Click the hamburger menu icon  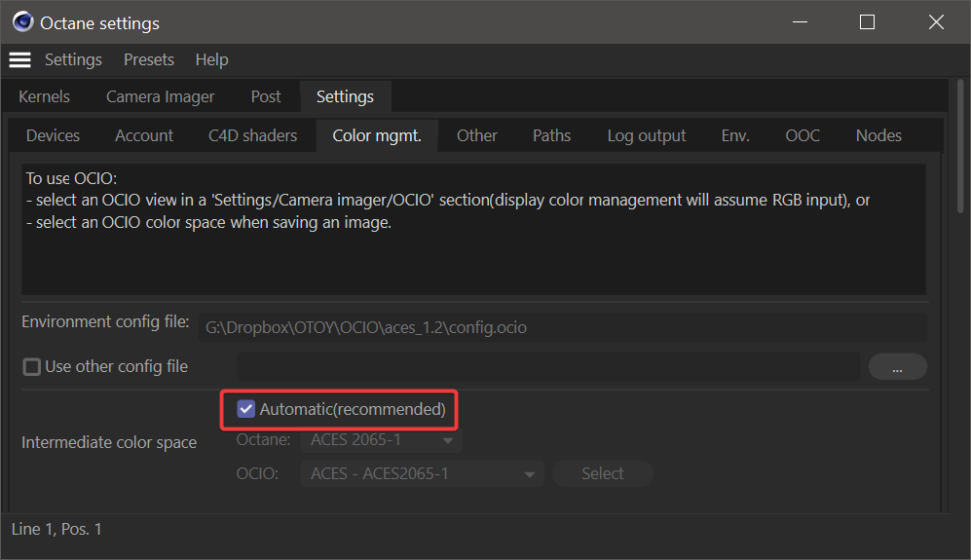pyautogui.click(x=20, y=59)
